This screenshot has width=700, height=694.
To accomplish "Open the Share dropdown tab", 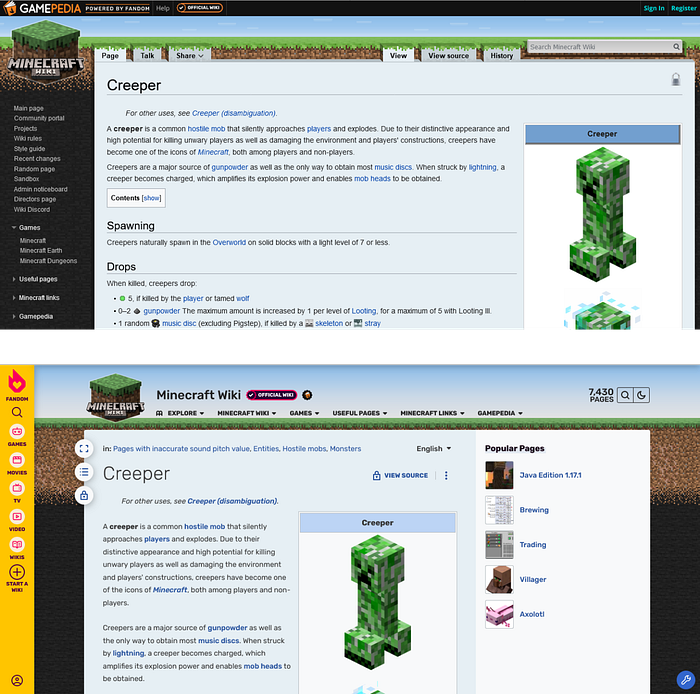I will (189, 56).
